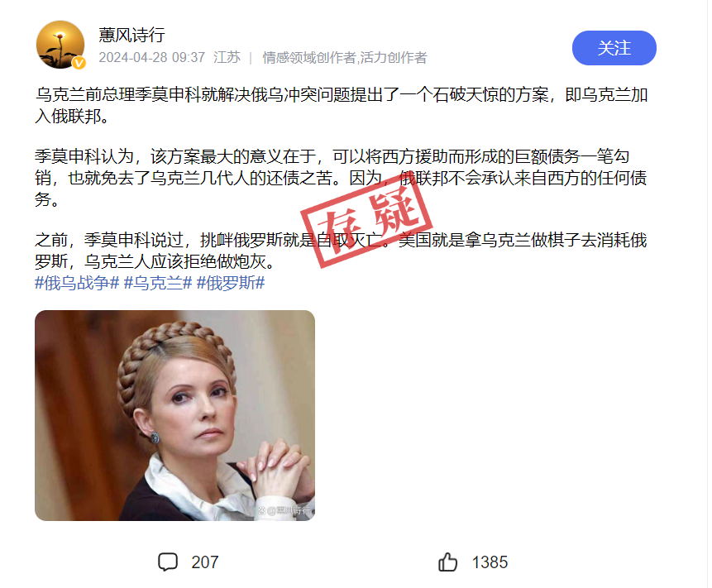Click the post timestamp 2024-04-28 09:37

151,58
